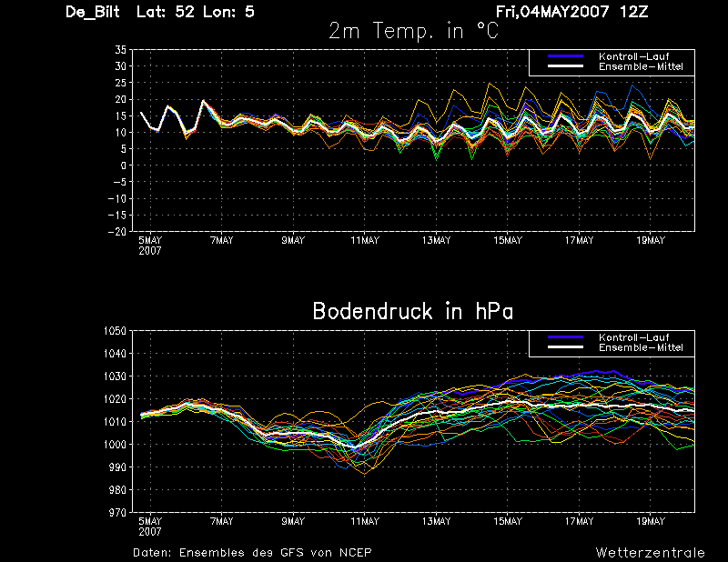Click the Ensemble-Mittel label in pressure legend
728x562 pixels.
click(641, 347)
